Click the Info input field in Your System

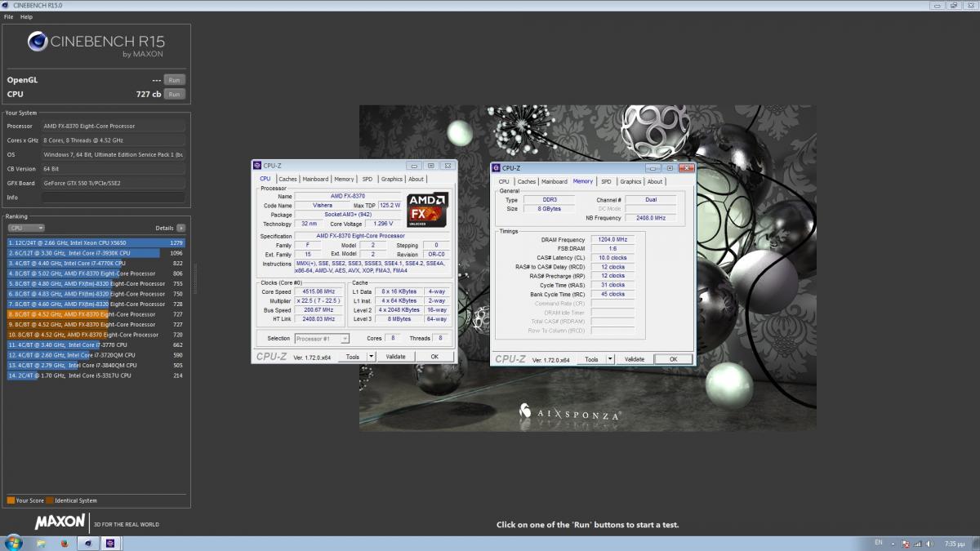(x=114, y=198)
